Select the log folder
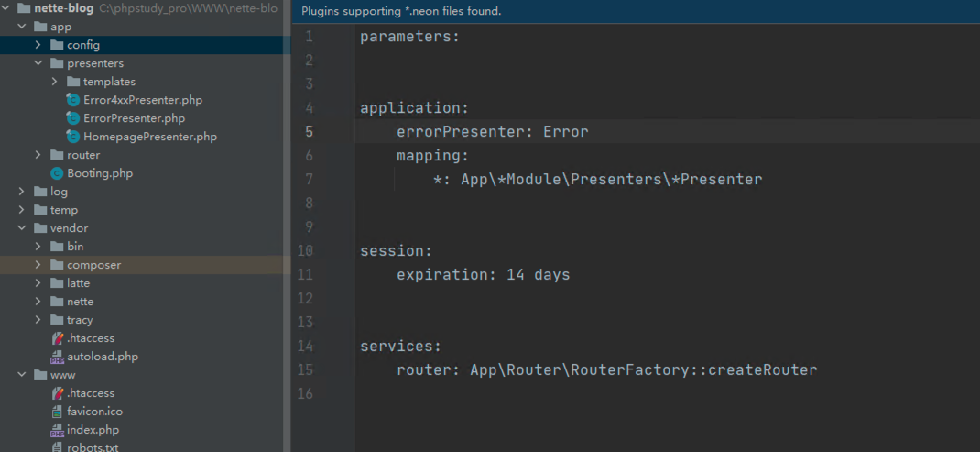Screen dimensions: 980x452 59,192
